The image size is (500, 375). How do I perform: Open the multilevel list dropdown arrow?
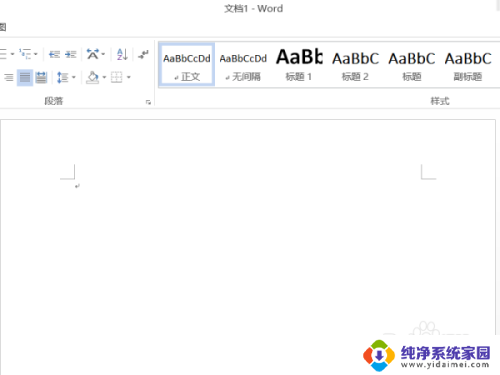click(x=36, y=54)
